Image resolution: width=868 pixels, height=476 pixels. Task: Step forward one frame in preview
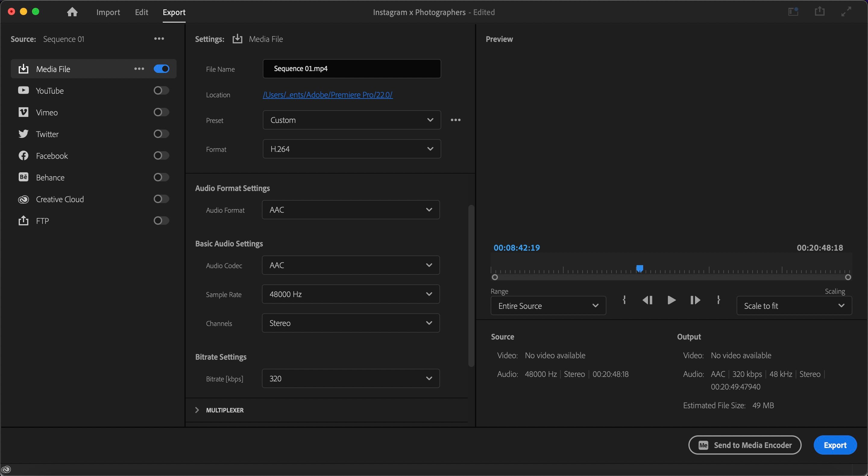click(x=695, y=300)
